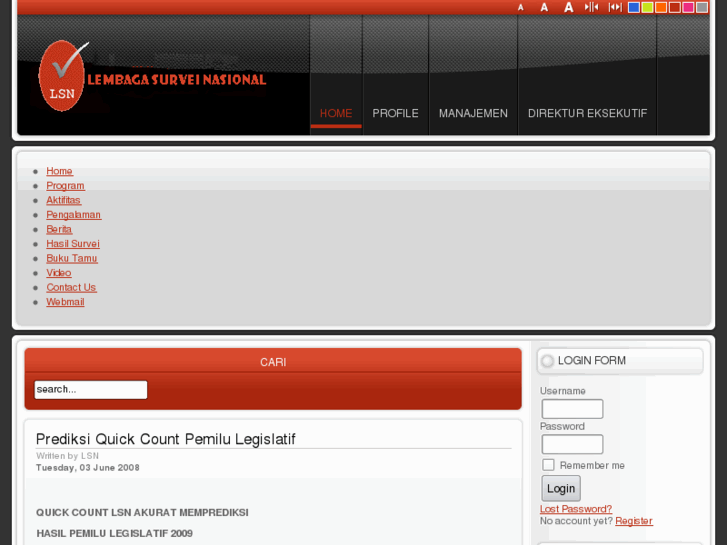
Task: Follow the Home link in the list
Action: tap(59, 171)
